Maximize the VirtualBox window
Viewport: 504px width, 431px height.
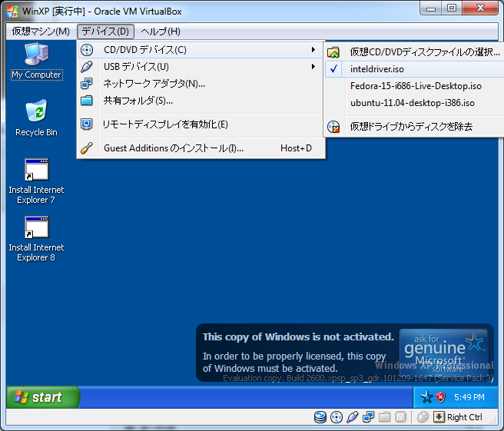click(452, 8)
